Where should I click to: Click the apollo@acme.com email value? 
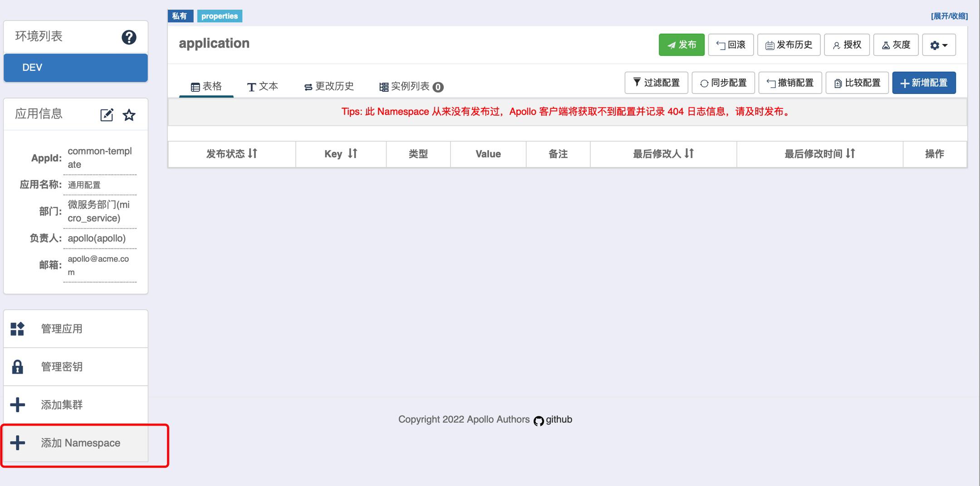point(98,265)
